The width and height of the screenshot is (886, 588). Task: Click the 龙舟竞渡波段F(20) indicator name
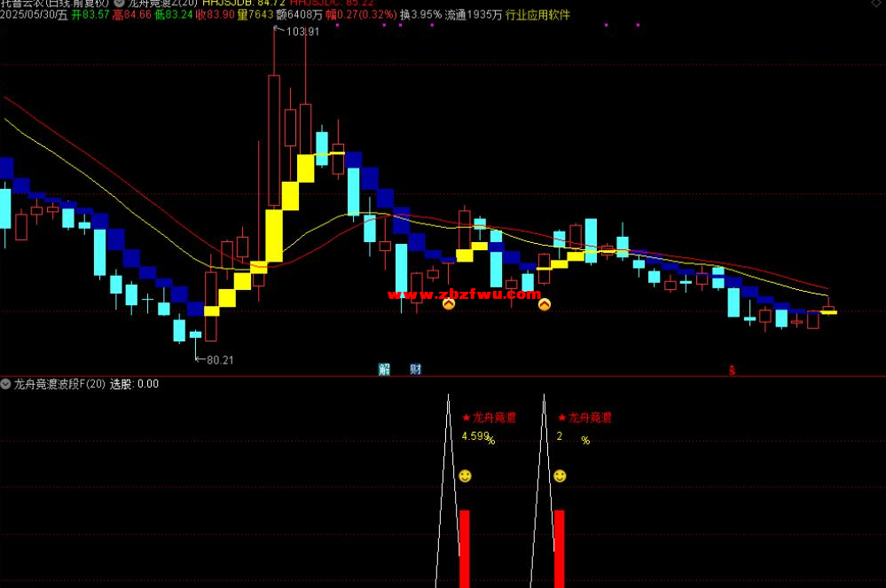click(x=59, y=384)
